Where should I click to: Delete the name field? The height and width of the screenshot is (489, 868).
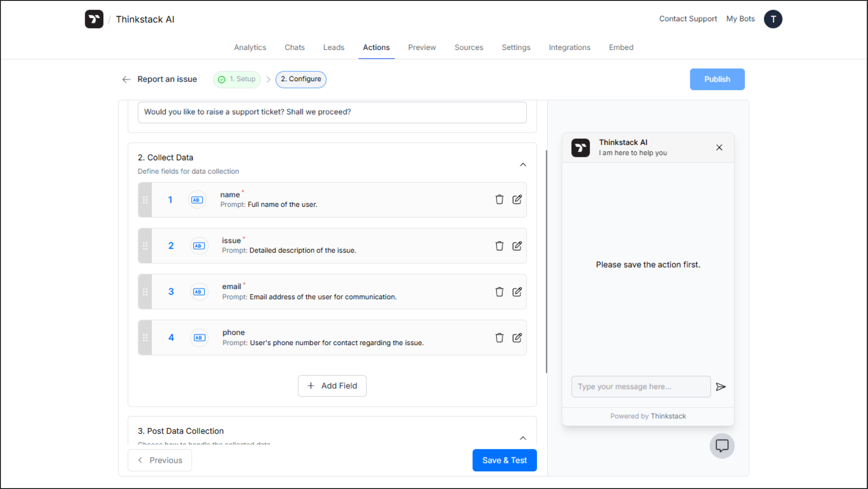(499, 199)
